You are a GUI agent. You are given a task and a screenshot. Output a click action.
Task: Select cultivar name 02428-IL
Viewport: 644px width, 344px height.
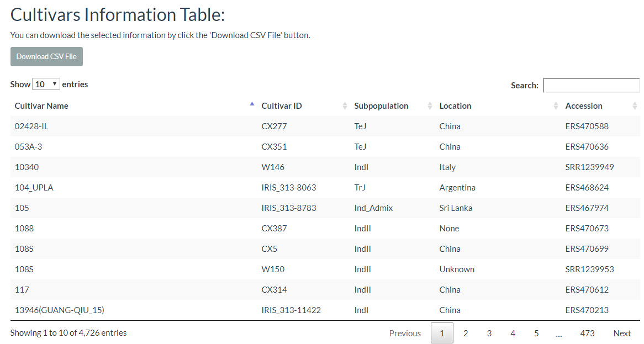pos(31,126)
